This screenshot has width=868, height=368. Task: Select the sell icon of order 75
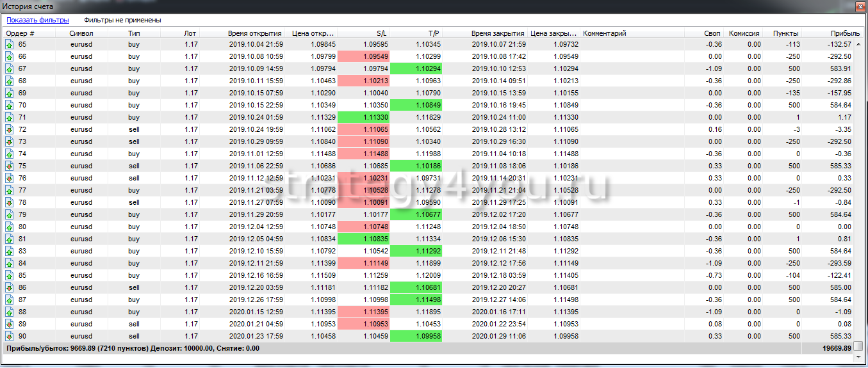tap(9, 166)
